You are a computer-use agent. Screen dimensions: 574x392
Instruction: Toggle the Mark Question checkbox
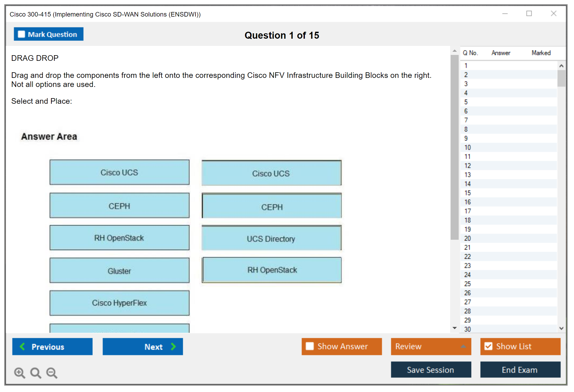coord(21,34)
